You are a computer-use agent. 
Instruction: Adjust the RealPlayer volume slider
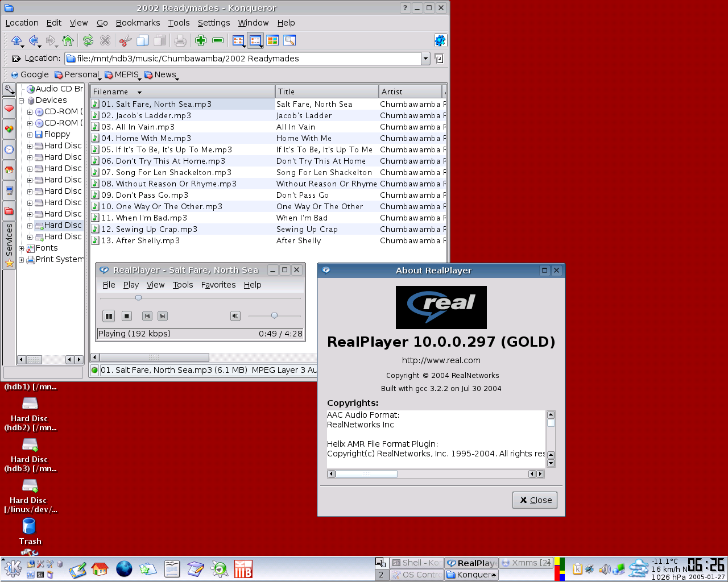coord(275,315)
